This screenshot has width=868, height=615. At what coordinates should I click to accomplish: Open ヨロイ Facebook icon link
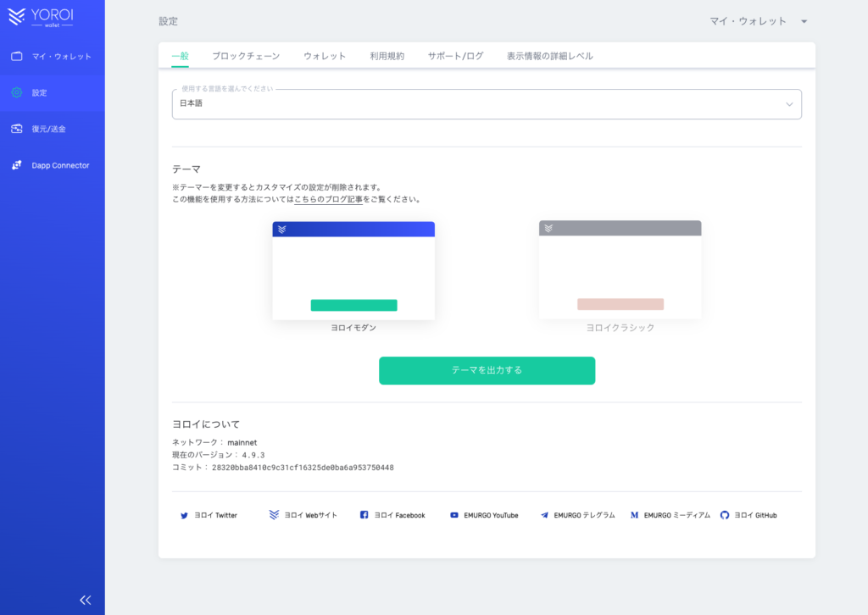coord(364,515)
